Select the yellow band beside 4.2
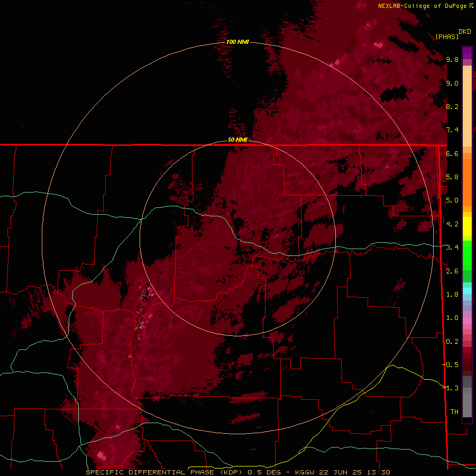476x476 pixels. (x=467, y=225)
